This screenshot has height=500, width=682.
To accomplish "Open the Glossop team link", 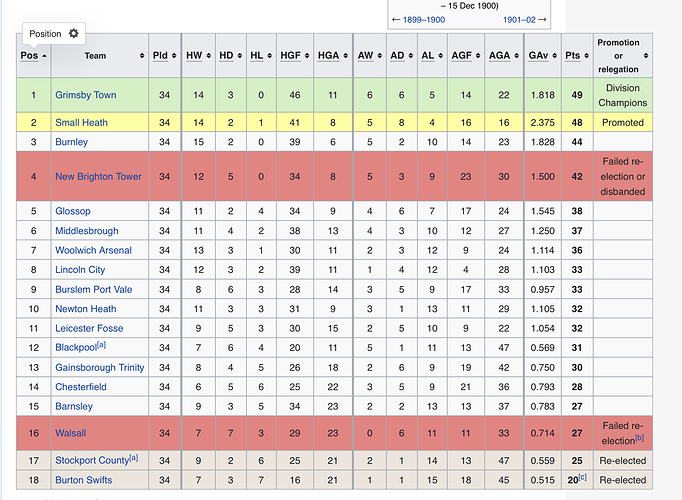I will [x=73, y=211].
